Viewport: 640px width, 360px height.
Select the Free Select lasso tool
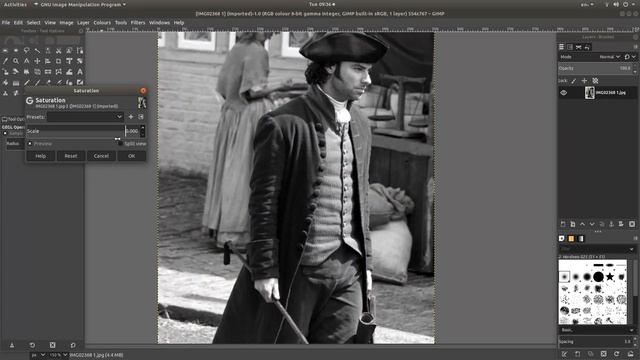point(27,50)
